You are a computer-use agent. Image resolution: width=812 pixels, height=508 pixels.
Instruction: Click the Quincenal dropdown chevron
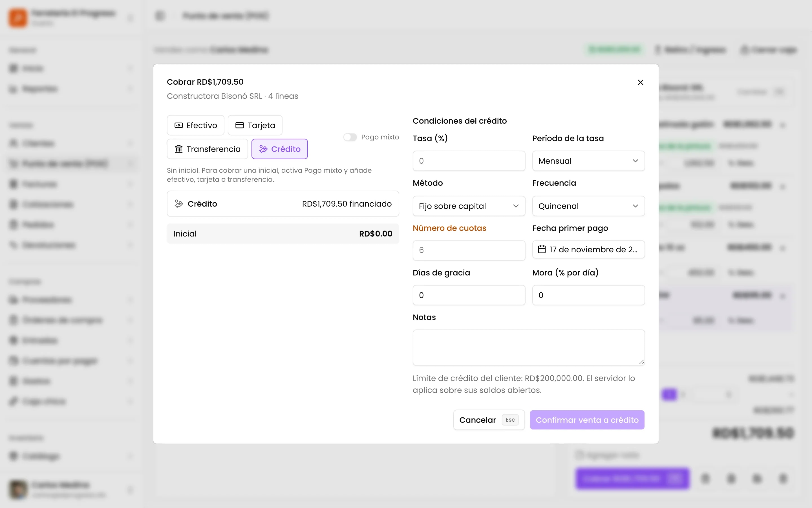[635, 206]
